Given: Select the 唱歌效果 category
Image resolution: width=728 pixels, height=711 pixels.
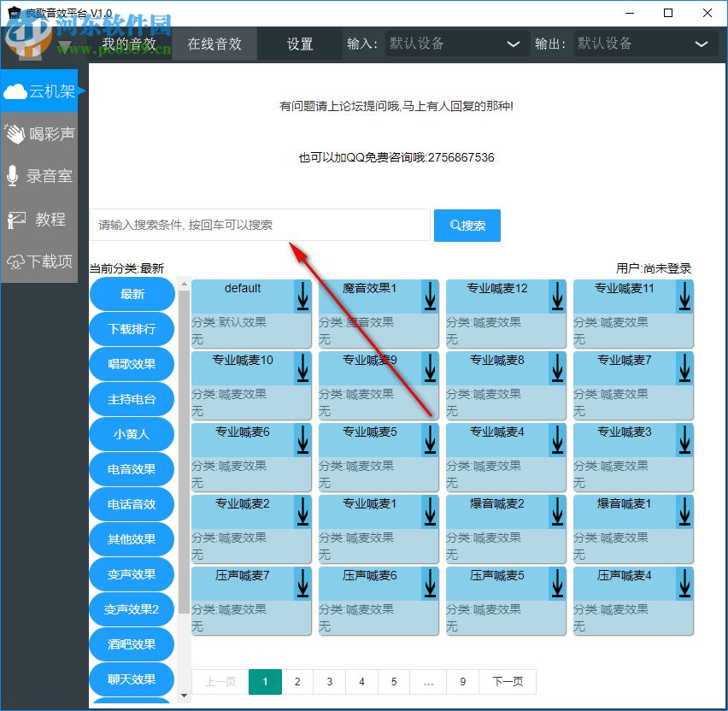Looking at the screenshot, I should [132, 364].
